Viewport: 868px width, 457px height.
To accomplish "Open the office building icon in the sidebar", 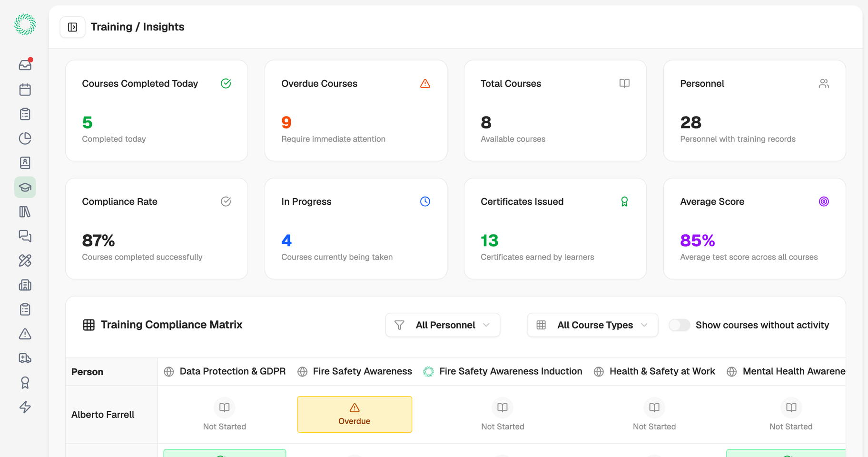I will 25,285.
